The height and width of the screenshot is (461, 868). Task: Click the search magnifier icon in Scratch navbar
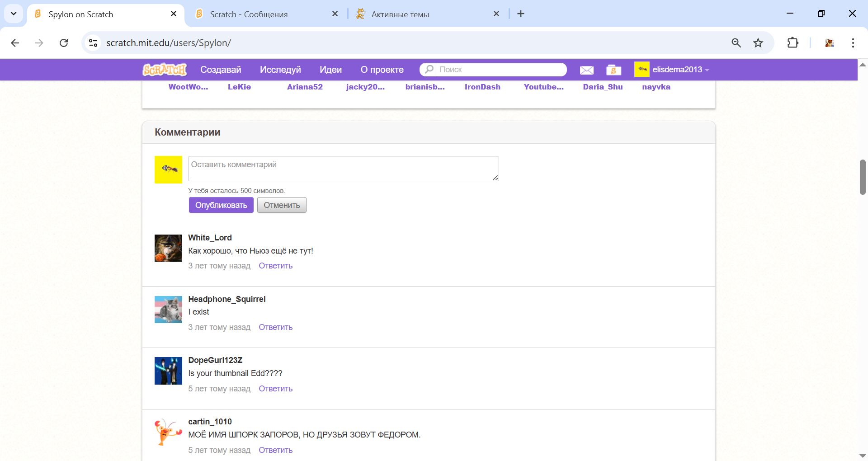(429, 69)
